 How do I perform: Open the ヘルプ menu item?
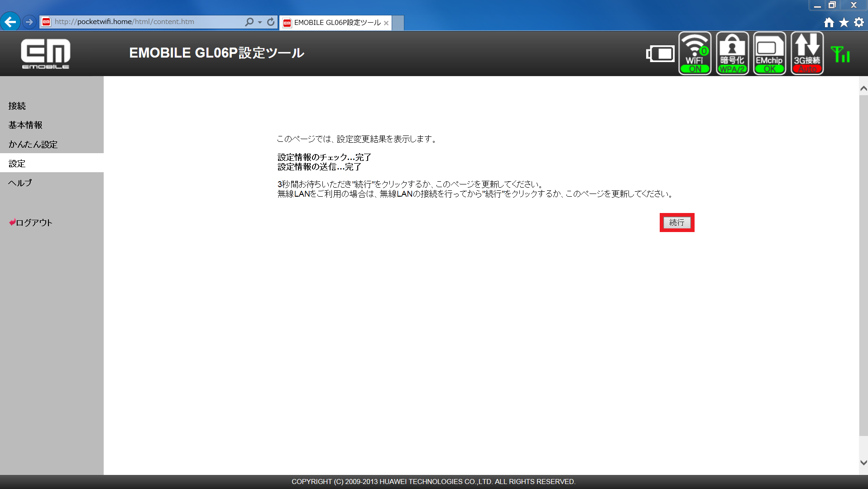pyautogui.click(x=19, y=183)
